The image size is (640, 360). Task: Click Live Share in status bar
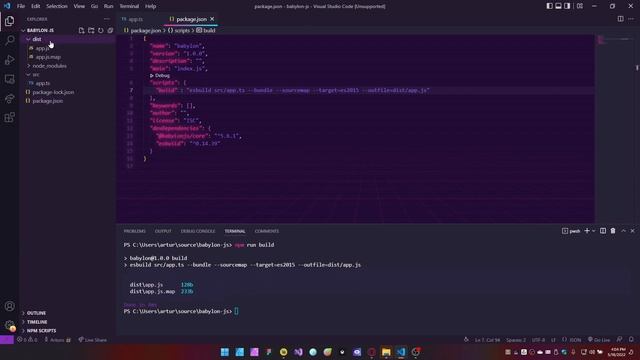point(92,340)
